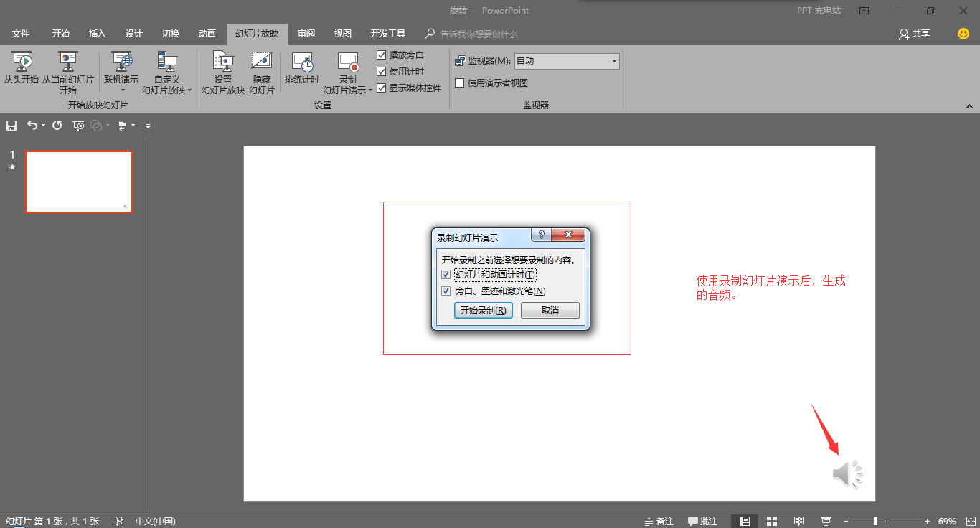Screen dimensions: 980x528
Task: Click the 共享 share button
Action: (914, 34)
